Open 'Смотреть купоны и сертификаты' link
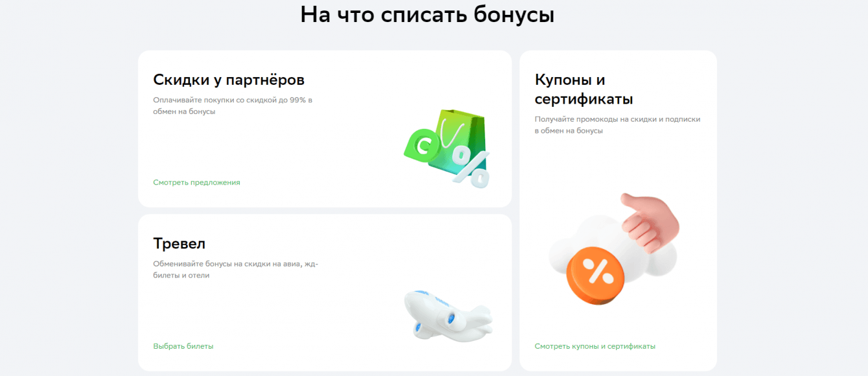868x376 pixels. point(595,346)
